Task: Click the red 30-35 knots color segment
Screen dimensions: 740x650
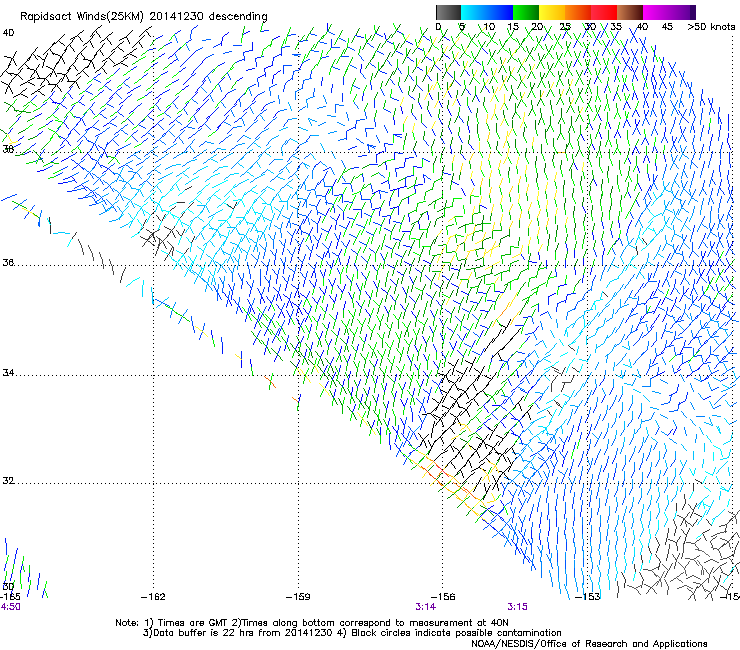Action: tap(604, 12)
